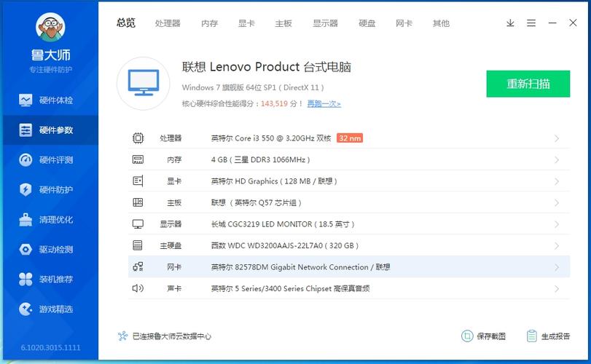Open 驱动检测 in the sidebar
The image size is (591, 364).
[50, 249]
